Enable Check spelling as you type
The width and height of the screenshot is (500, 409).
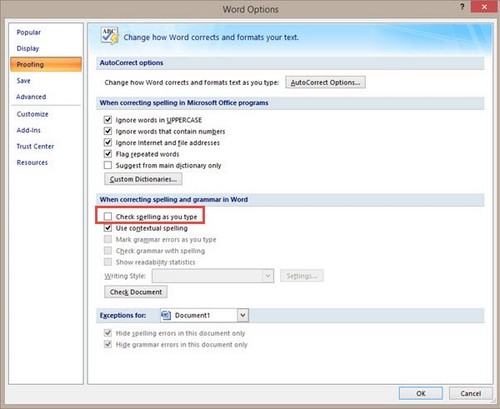click(108, 217)
